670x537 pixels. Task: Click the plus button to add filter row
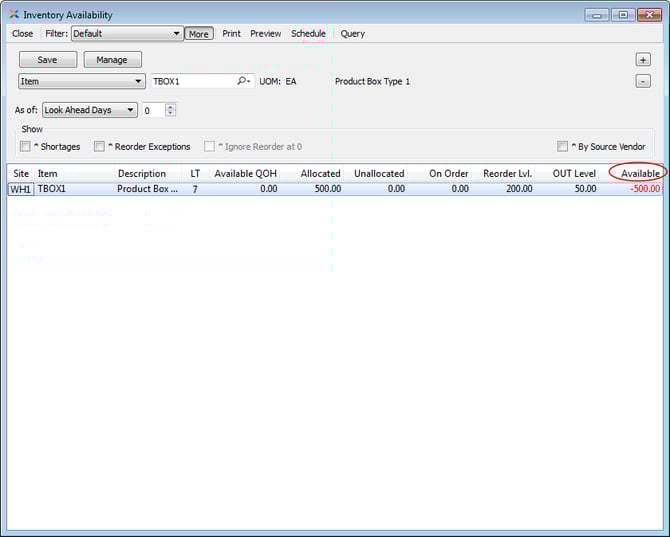(x=643, y=60)
